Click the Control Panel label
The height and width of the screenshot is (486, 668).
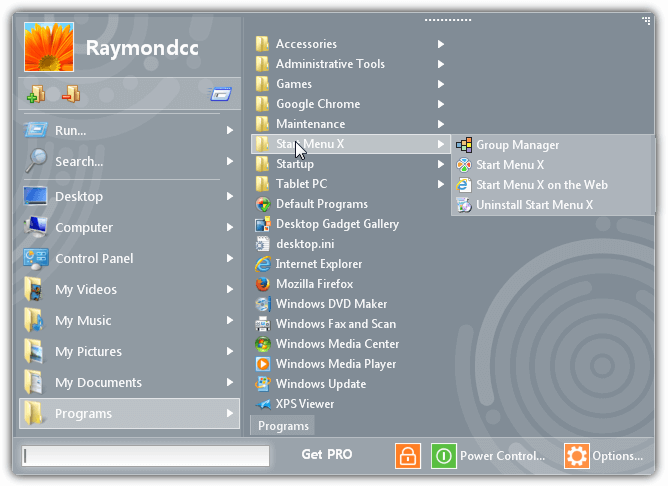coord(94,259)
